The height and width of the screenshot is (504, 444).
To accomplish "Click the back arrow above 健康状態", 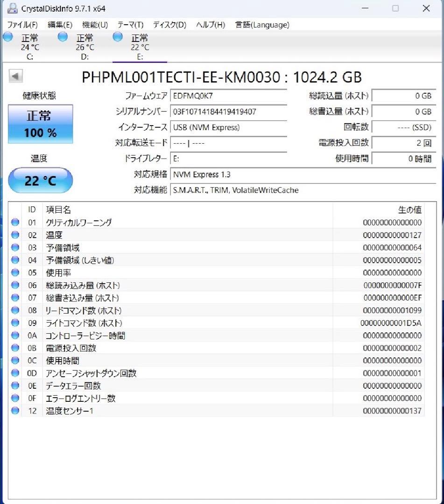I will tap(15, 75).
